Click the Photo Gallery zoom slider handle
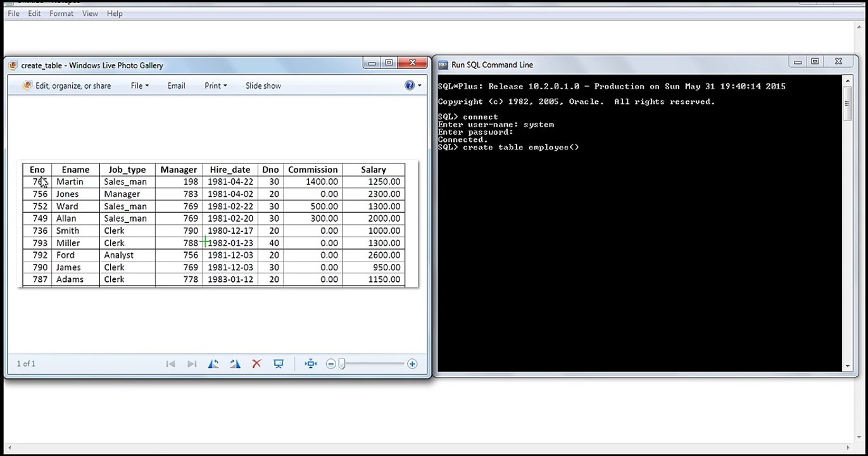 pyautogui.click(x=342, y=364)
